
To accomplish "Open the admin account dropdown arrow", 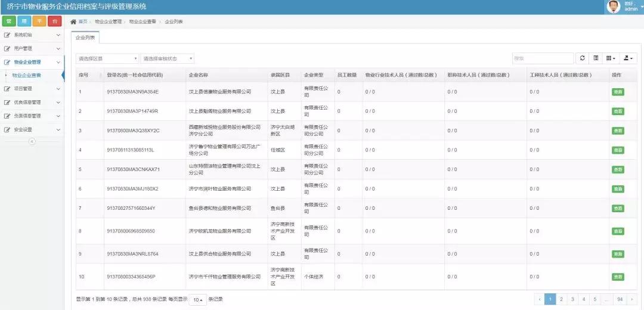I will [642, 7].
